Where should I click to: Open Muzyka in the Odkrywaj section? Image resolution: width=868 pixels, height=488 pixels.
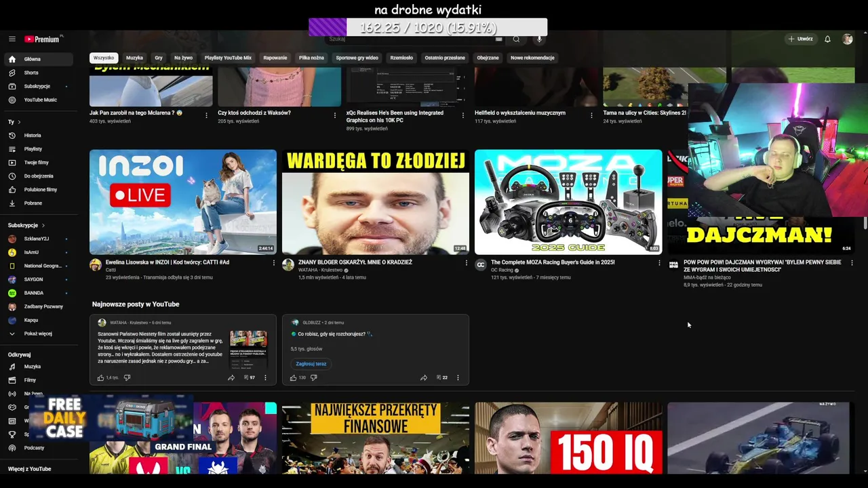(x=38, y=367)
